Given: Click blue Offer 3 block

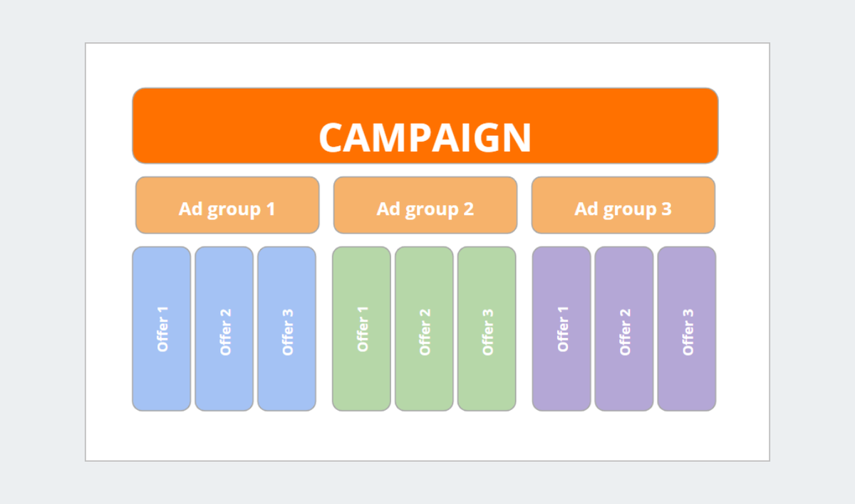Looking at the screenshot, I should [286, 329].
